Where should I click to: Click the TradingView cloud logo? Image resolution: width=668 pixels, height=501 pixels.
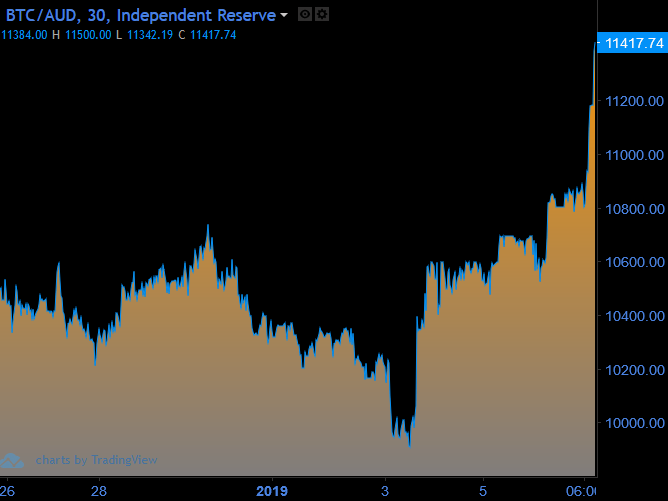click(x=12, y=461)
